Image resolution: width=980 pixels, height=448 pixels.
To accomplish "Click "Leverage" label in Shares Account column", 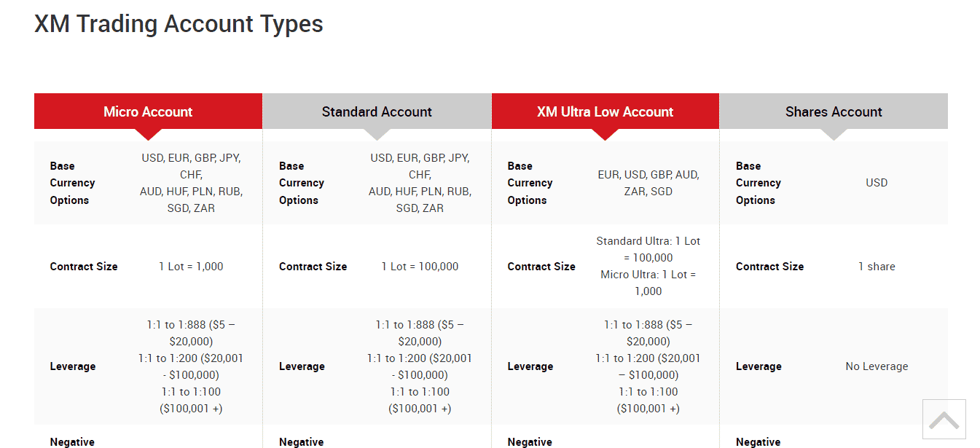I will click(758, 366).
